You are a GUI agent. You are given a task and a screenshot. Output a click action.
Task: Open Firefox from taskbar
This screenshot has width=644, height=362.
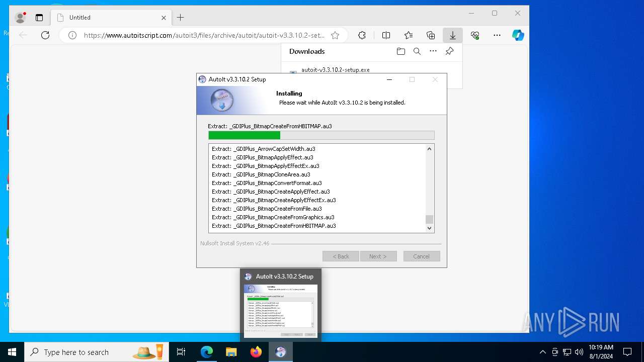tap(256, 352)
